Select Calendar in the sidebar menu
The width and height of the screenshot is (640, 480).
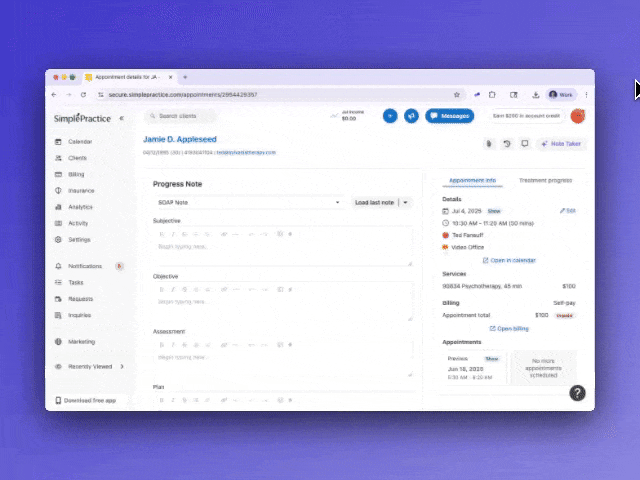point(80,142)
